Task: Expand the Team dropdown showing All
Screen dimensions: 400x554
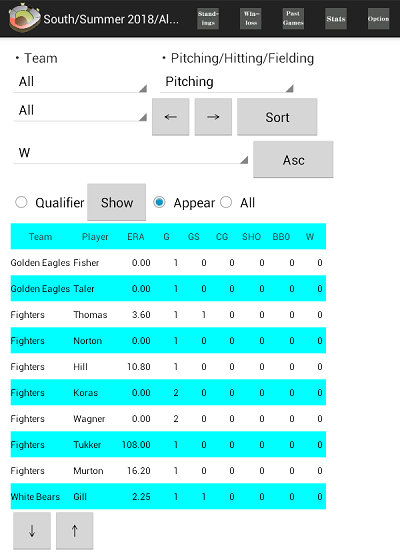Action: tap(80, 82)
